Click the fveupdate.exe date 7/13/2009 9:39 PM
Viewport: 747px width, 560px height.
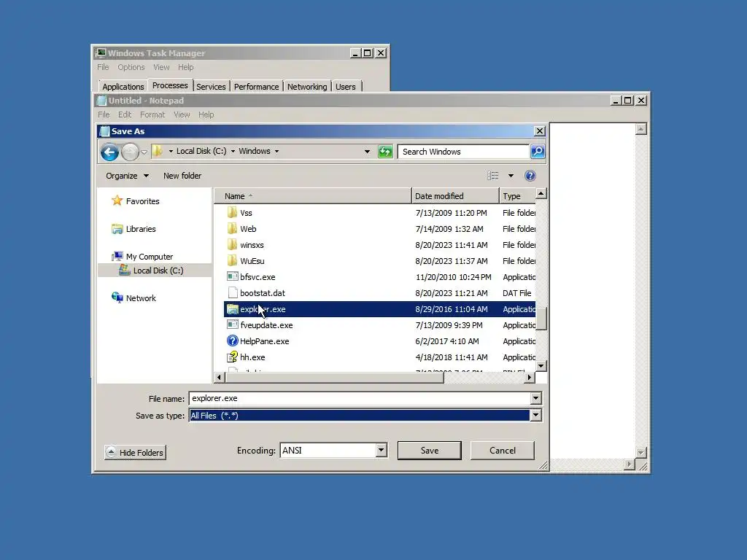pyautogui.click(x=449, y=325)
